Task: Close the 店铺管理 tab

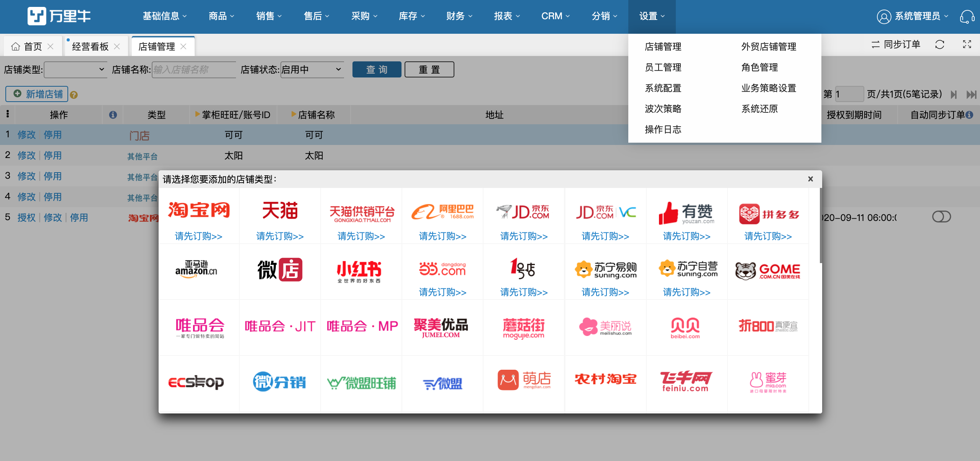Action: pos(184,46)
